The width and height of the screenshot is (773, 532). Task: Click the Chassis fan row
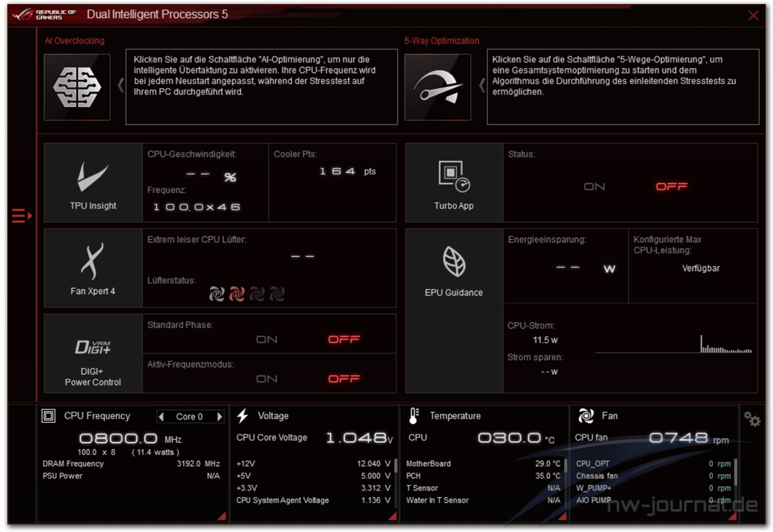click(653, 476)
